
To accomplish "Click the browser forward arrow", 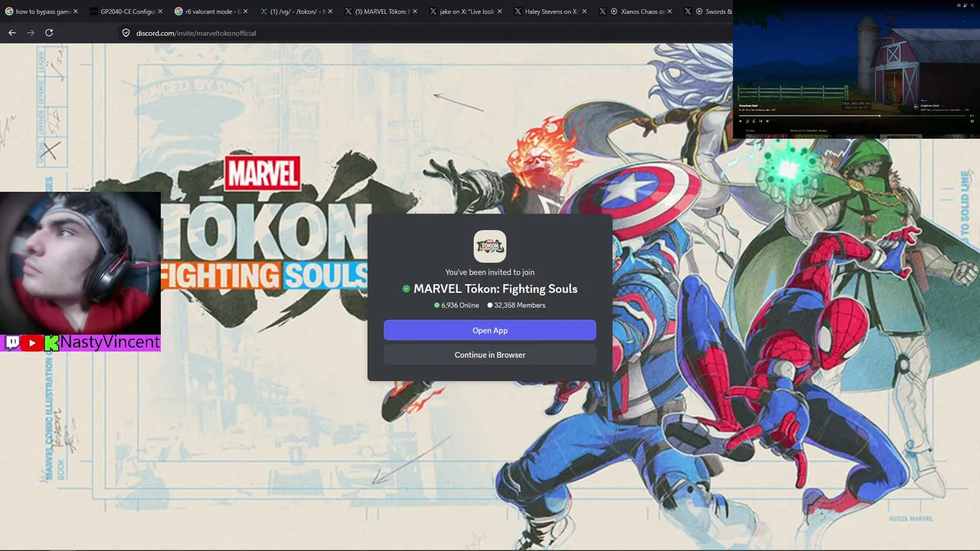I will (x=31, y=33).
